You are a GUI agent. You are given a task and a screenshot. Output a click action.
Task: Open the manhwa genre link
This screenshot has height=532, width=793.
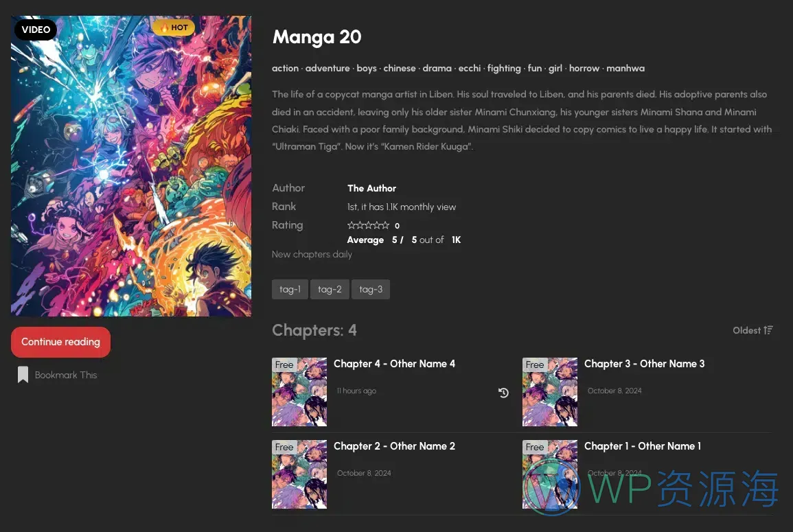coord(625,68)
